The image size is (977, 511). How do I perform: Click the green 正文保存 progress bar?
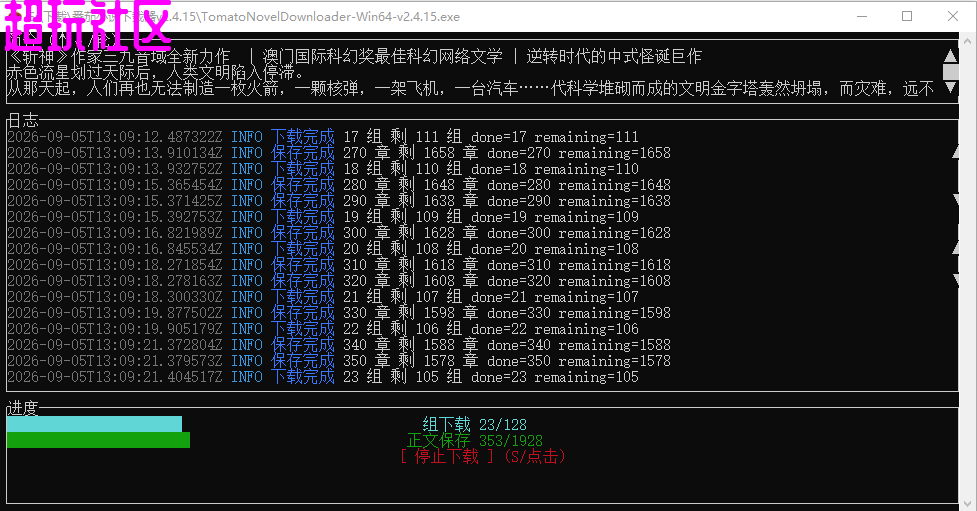coord(98,441)
